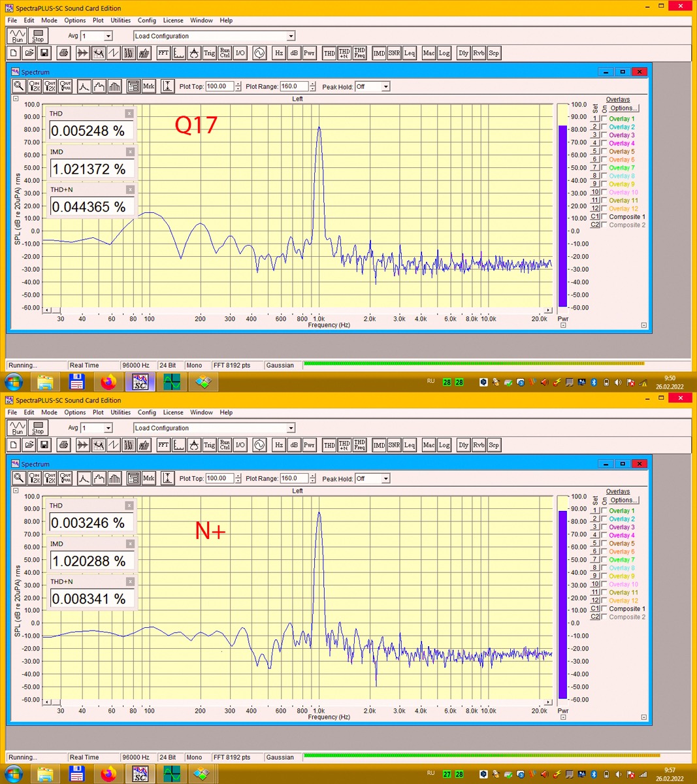Enable Overlay 4 checkbox in lower Spectrum
This screenshot has width=697, height=784.
(x=604, y=536)
